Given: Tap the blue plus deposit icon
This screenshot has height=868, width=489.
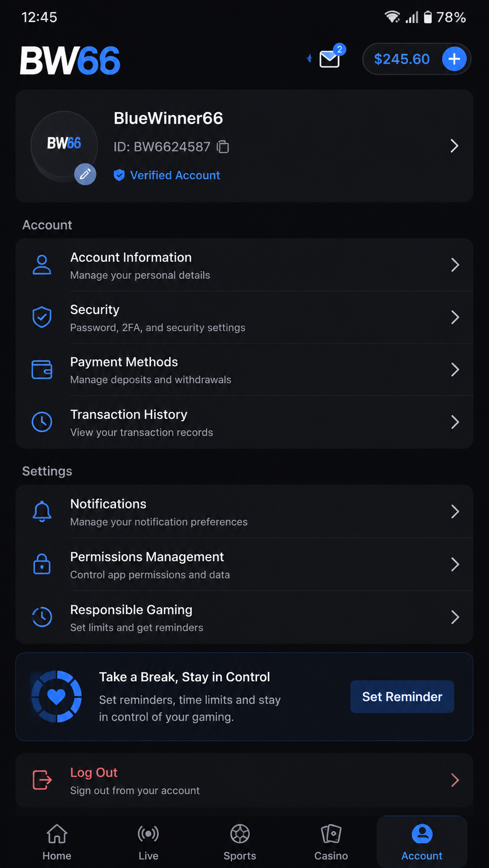Looking at the screenshot, I should pyautogui.click(x=454, y=59).
